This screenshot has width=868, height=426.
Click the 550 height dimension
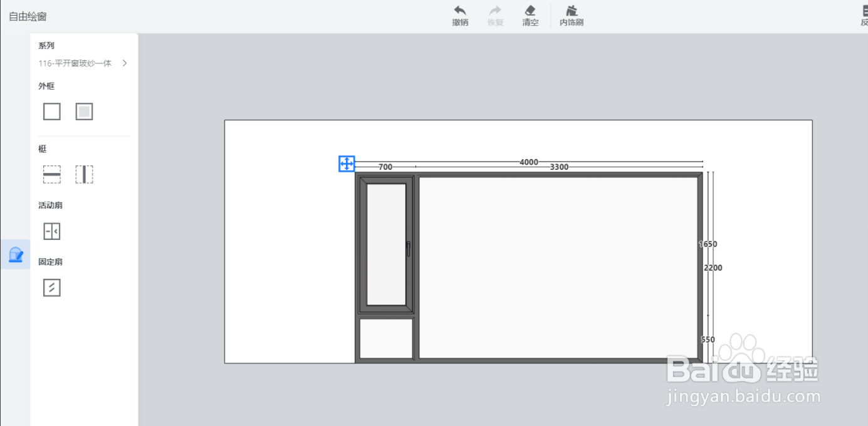pyautogui.click(x=708, y=340)
